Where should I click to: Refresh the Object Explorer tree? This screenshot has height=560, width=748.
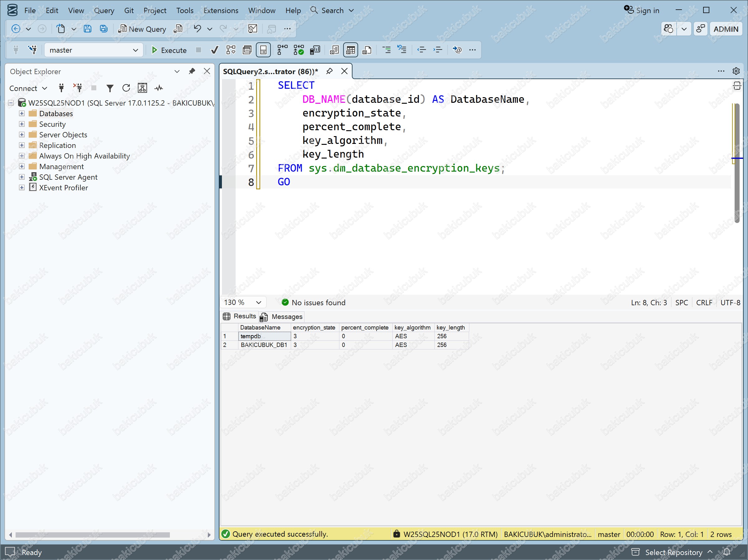(x=126, y=88)
